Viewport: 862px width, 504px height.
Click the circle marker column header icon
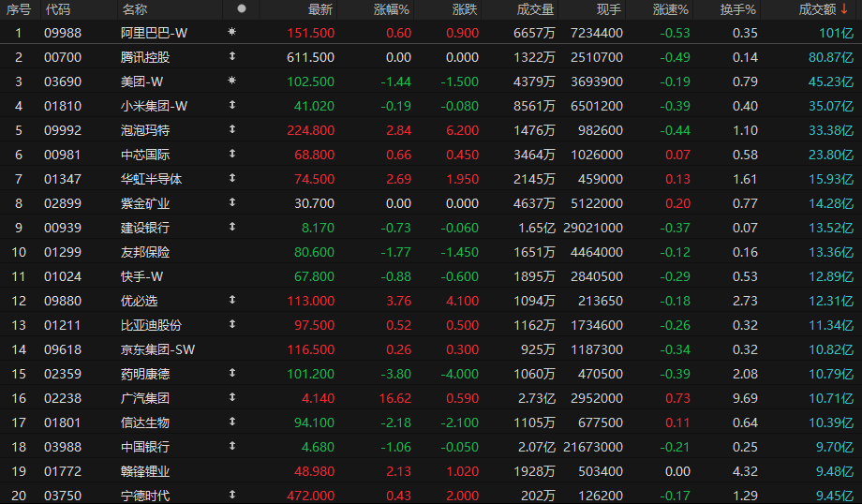[x=242, y=8]
